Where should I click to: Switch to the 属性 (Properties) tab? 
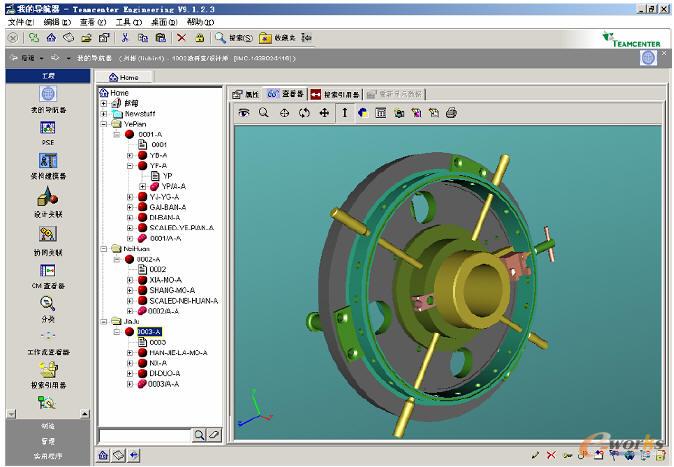coord(245,94)
